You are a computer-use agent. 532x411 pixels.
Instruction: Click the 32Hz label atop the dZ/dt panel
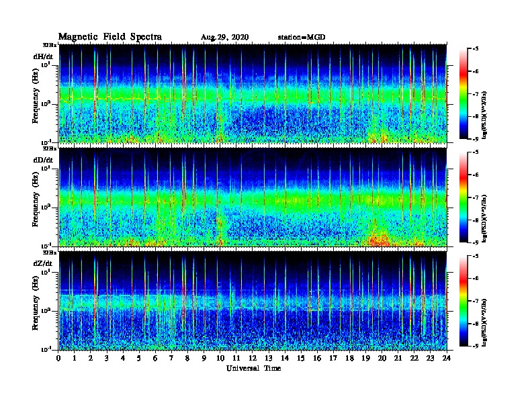50,253
